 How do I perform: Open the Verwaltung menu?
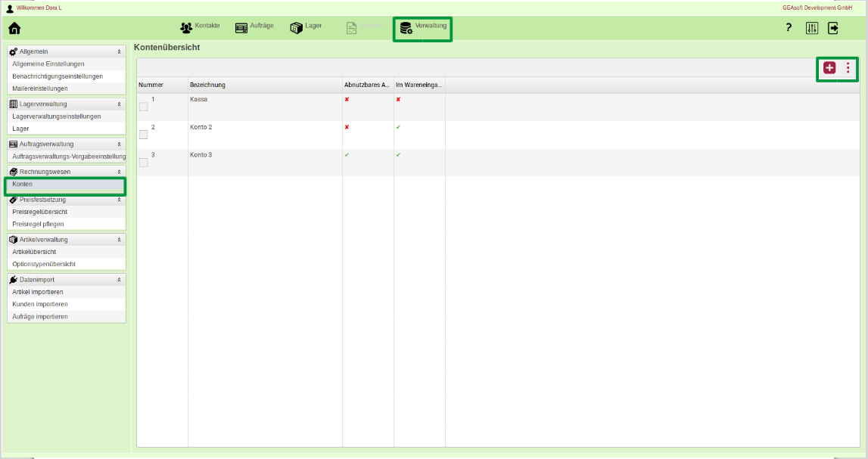coord(423,28)
